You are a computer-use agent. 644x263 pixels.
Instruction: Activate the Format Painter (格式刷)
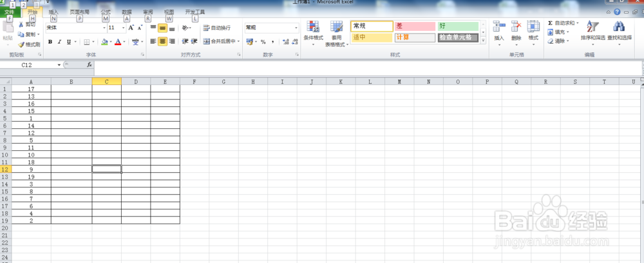(x=29, y=44)
